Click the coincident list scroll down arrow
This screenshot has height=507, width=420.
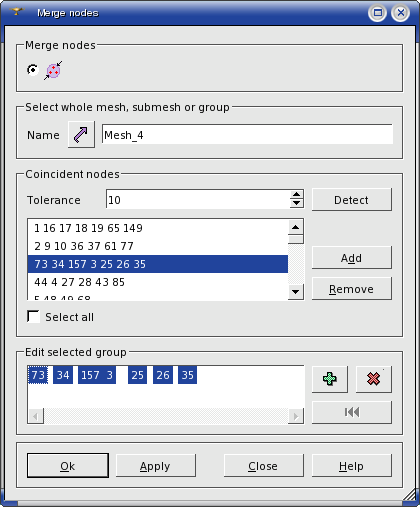[x=295, y=292]
